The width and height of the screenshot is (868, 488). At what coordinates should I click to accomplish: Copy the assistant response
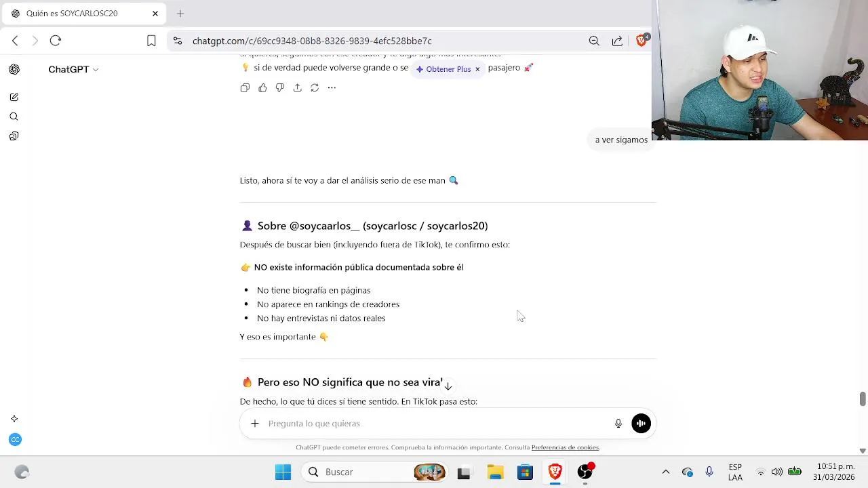coord(245,87)
